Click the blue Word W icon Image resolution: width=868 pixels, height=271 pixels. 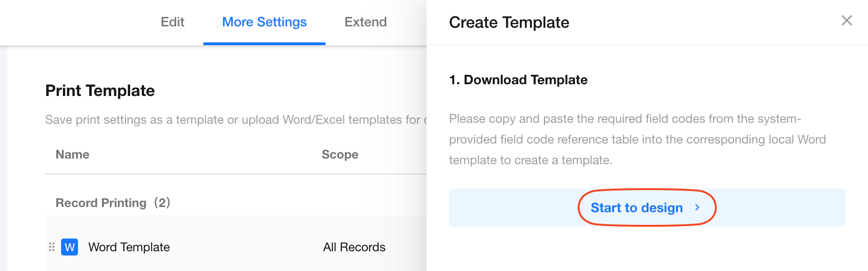pyautogui.click(x=70, y=247)
